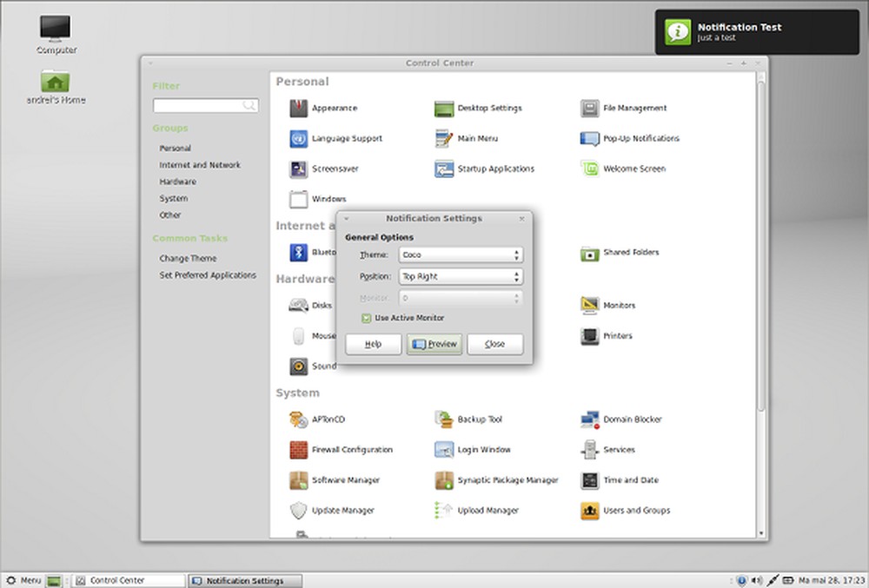Viewport: 869px width, 588px height.
Task: Uncheck Use Active Monitor
Action: tap(366, 318)
